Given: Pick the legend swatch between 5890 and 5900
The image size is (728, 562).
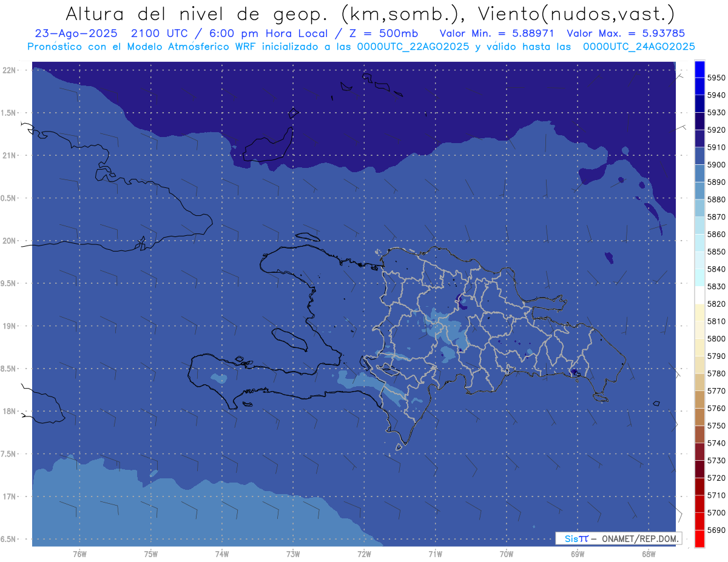Looking at the screenshot, I should coord(699,173).
